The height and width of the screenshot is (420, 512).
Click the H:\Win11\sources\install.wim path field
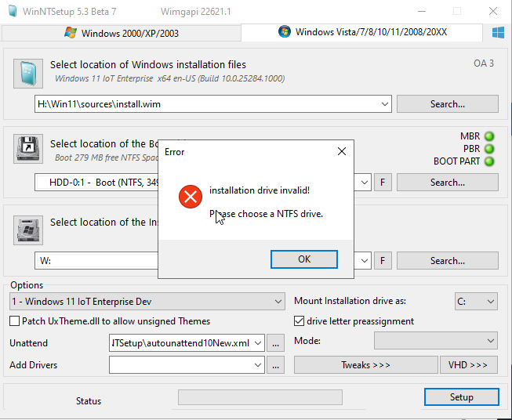coord(213,104)
